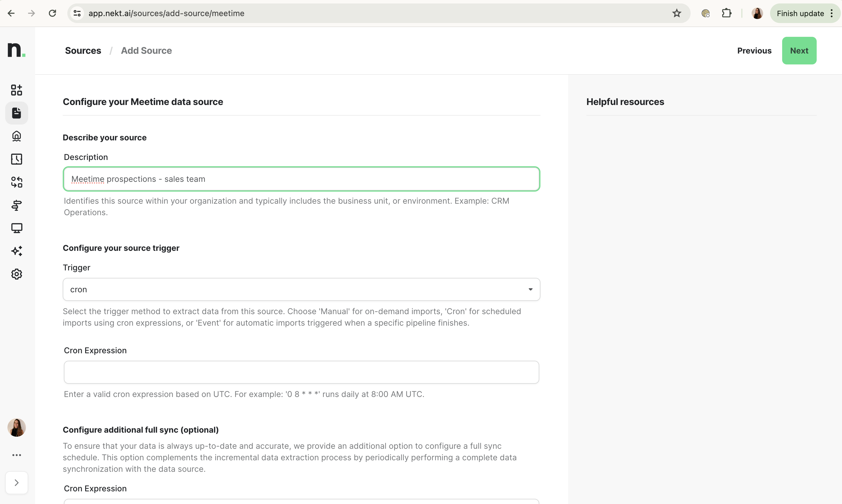Click the transformations swap icon in sidebar

pos(16,182)
